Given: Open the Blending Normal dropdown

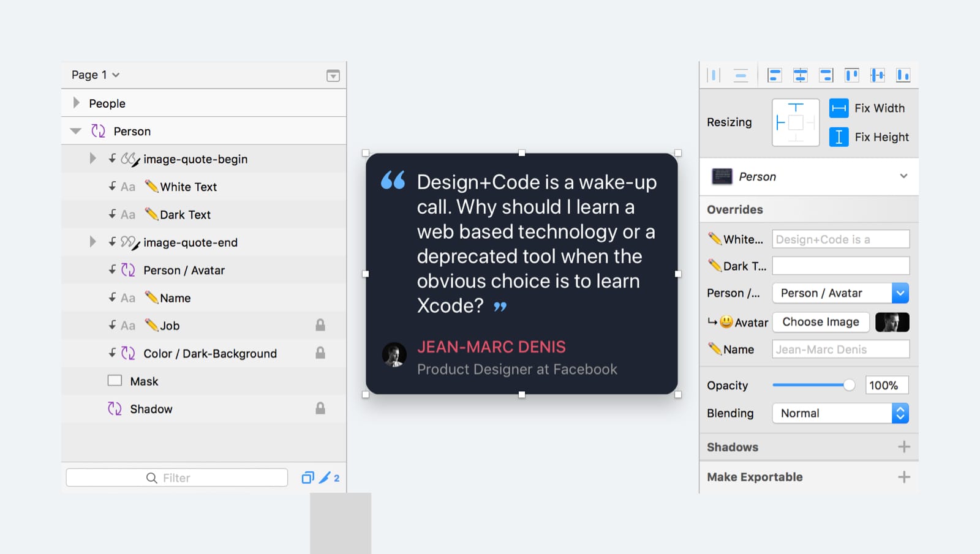Looking at the screenshot, I should pyautogui.click(x=840, y=413).
